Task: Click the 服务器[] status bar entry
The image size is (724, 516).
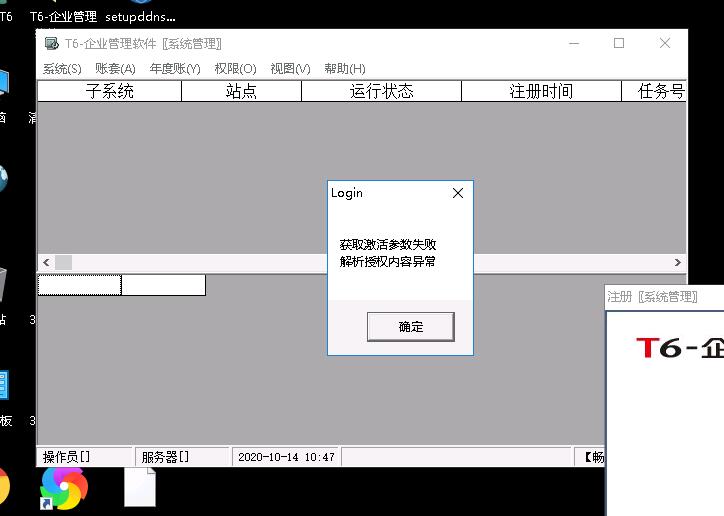Action: click(183, 457)
